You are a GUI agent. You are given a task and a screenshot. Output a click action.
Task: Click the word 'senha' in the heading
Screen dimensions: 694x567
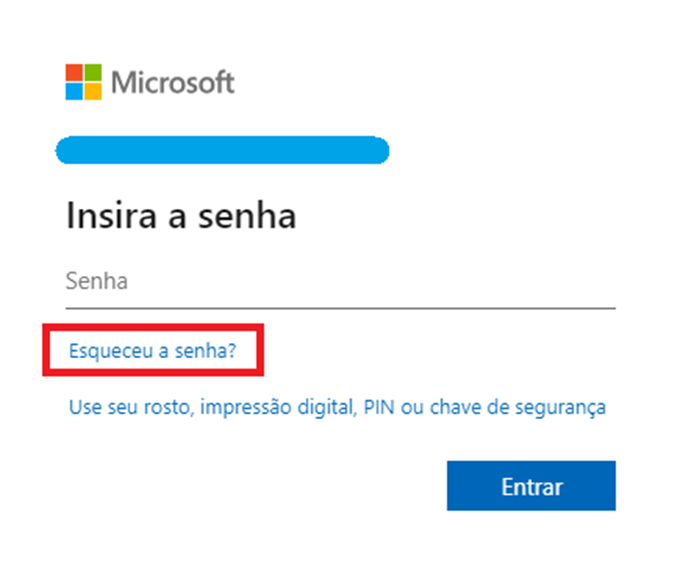pos(250,216)
